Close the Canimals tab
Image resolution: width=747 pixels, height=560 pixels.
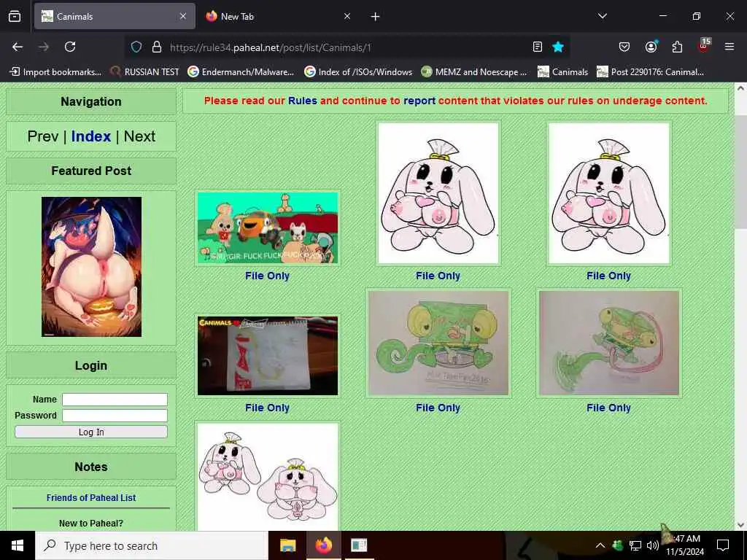pyautogui.click(x=183, y=16)
